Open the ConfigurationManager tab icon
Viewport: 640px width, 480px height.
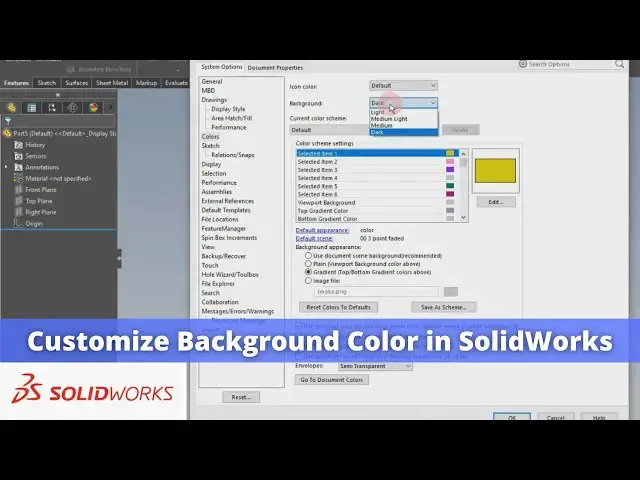(52, 107)
